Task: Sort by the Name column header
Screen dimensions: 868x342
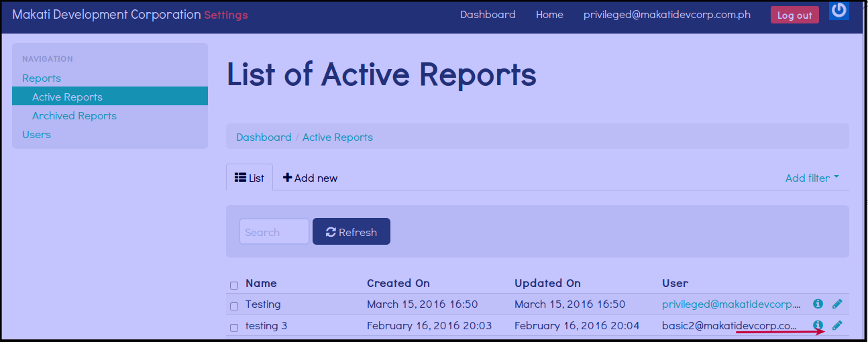Action: click(x=261, y=283)
